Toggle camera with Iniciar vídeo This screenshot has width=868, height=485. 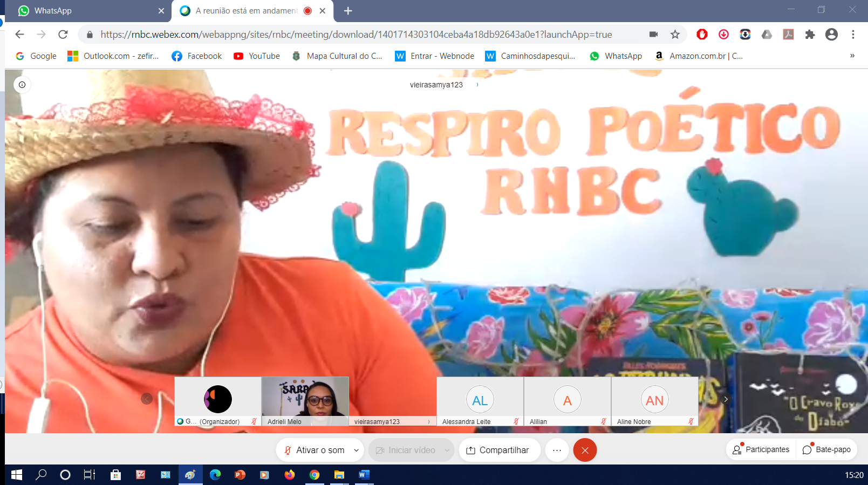coord(405,450)
